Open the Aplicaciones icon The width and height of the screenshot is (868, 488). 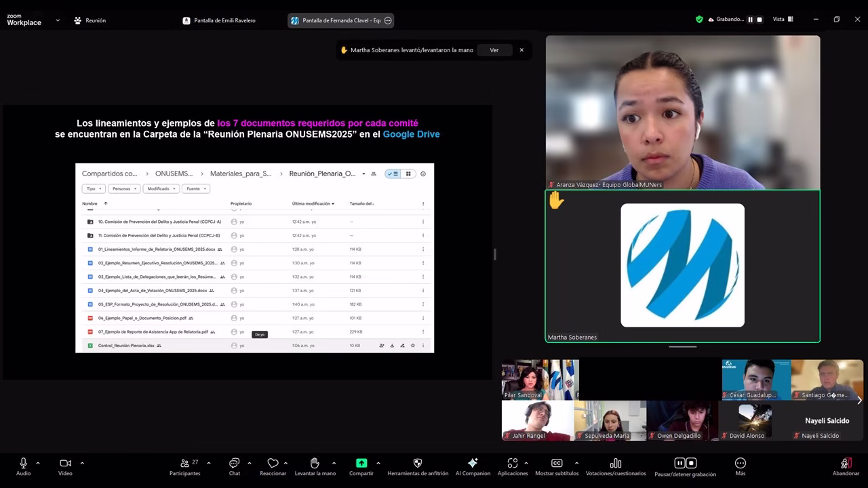(x=512, y=464)
